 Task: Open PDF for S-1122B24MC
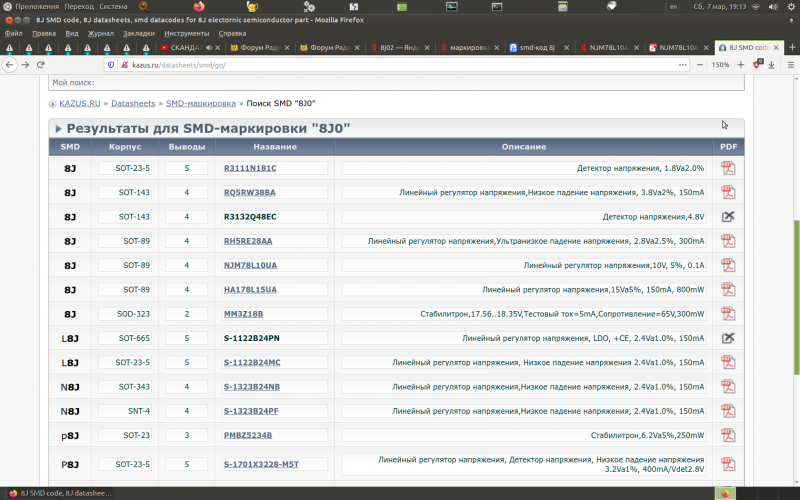728,362
